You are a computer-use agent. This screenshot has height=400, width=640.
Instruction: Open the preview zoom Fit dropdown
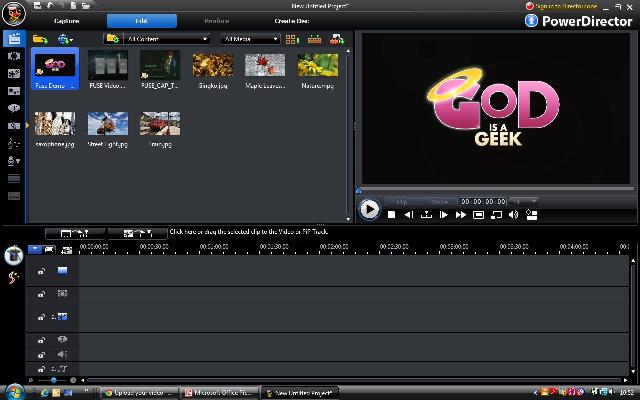pos(524,202)
